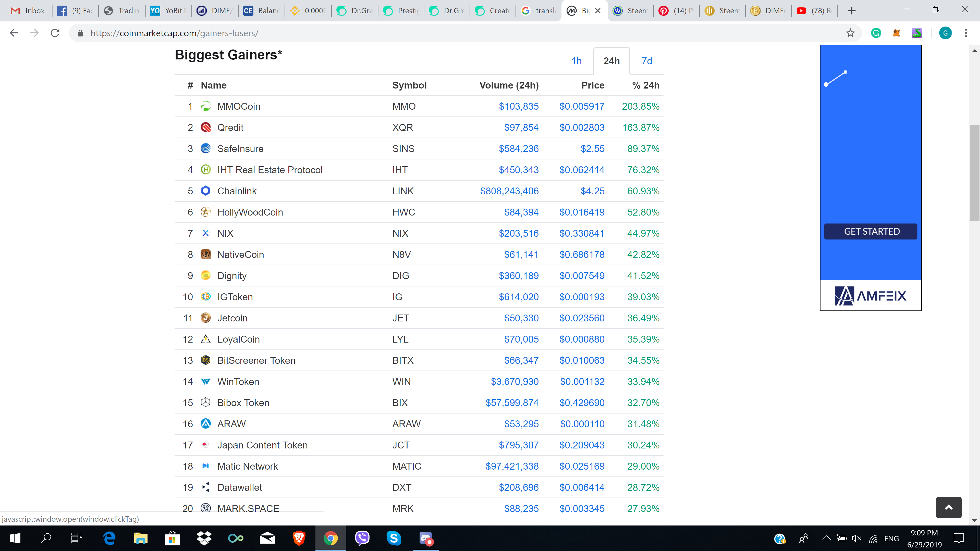Screen dimensions: 980x551
Task: Open Skype from the taskbar
Action: coord(393,538)
